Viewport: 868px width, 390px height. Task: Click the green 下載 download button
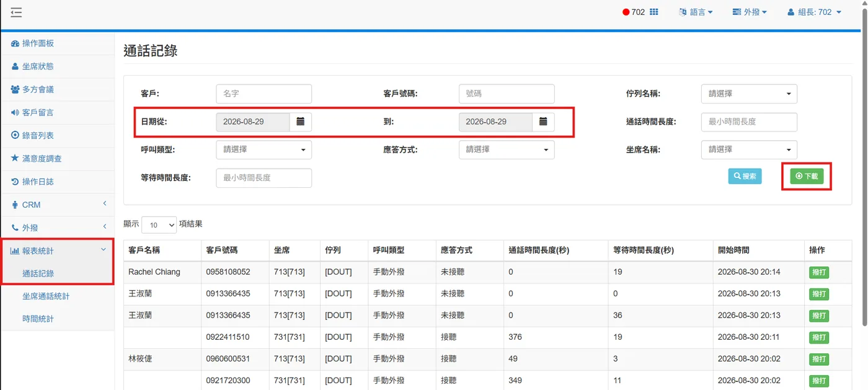click(x=807, y=176)
